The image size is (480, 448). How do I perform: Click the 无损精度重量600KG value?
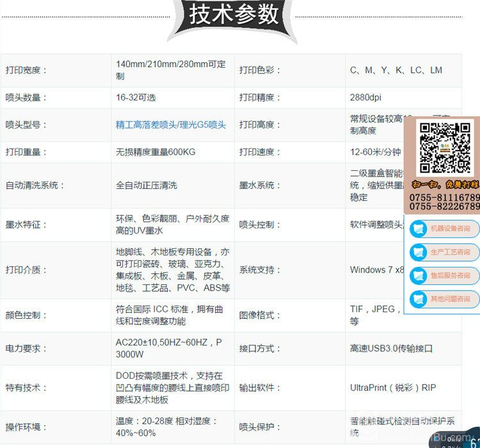(x=155, y=152)
